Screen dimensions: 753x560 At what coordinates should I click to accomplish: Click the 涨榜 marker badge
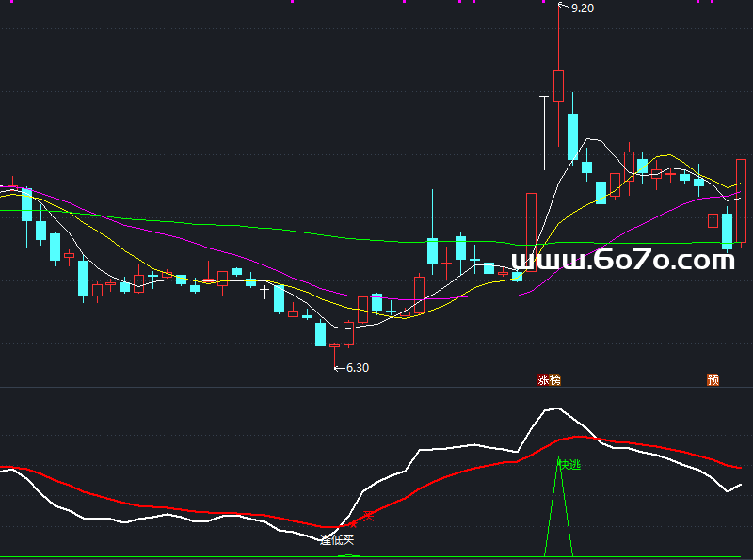click(549, 380)
